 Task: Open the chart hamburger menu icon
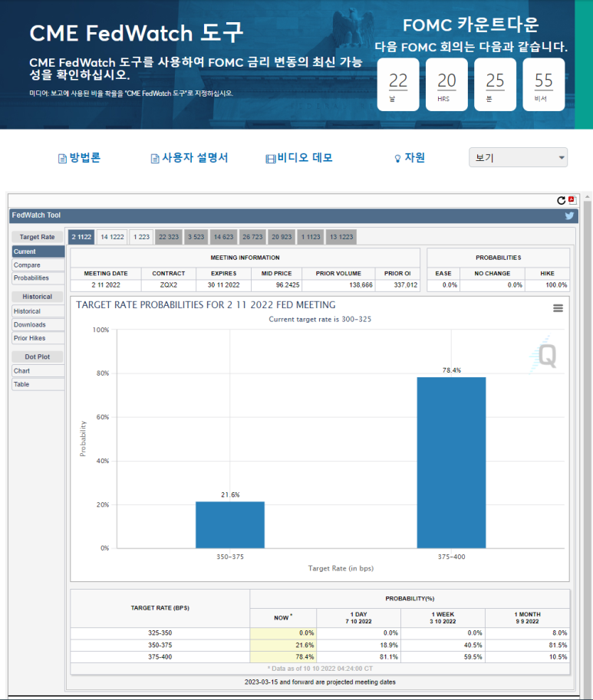click(x=558, y=308)
